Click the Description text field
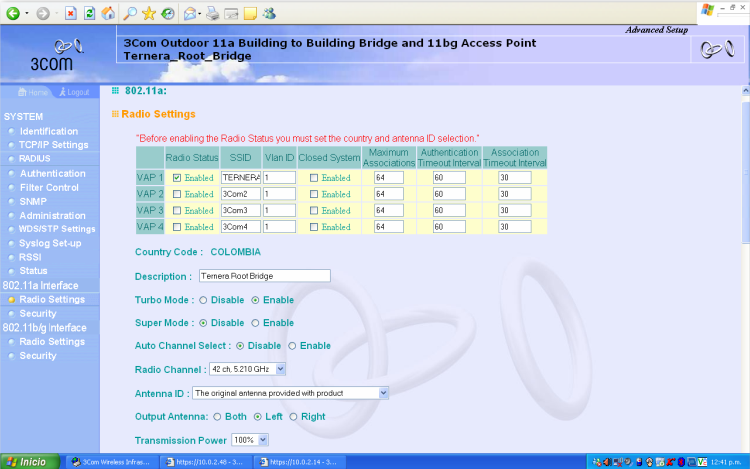The height and width of the screenshot is (469, 750). [263, 276]
